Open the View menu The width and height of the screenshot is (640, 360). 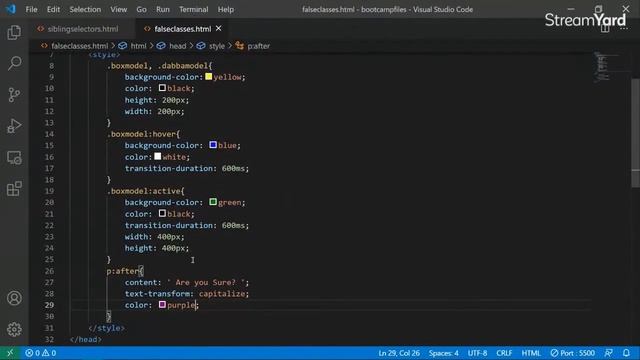(x=118, y=9)
